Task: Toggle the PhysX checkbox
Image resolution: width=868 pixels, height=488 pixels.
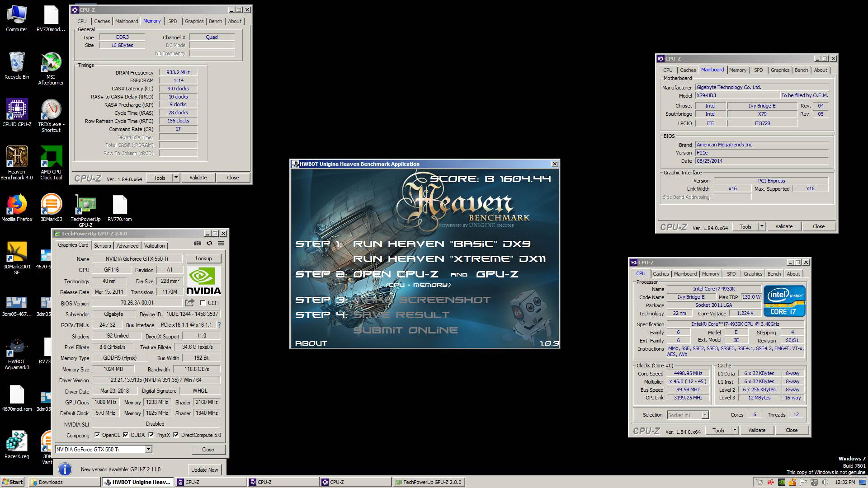Action: 151,435
